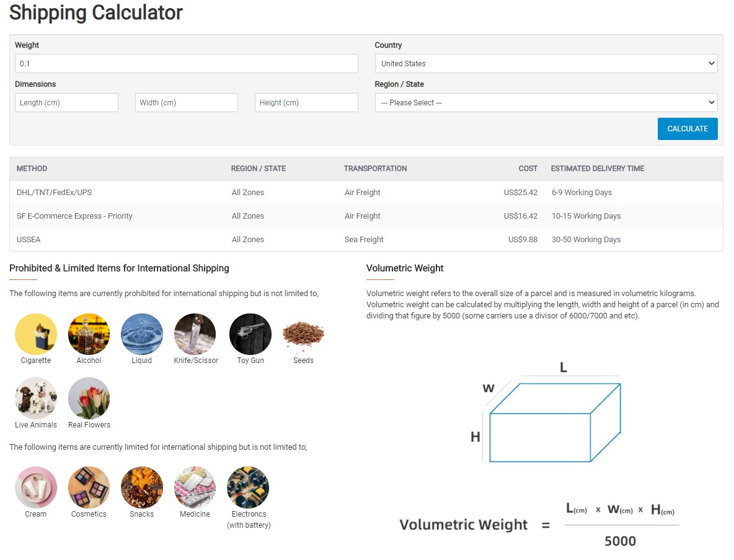Click the Liquid water drop icon
Viewport: 734px width, 560px height.
[142, 334]
